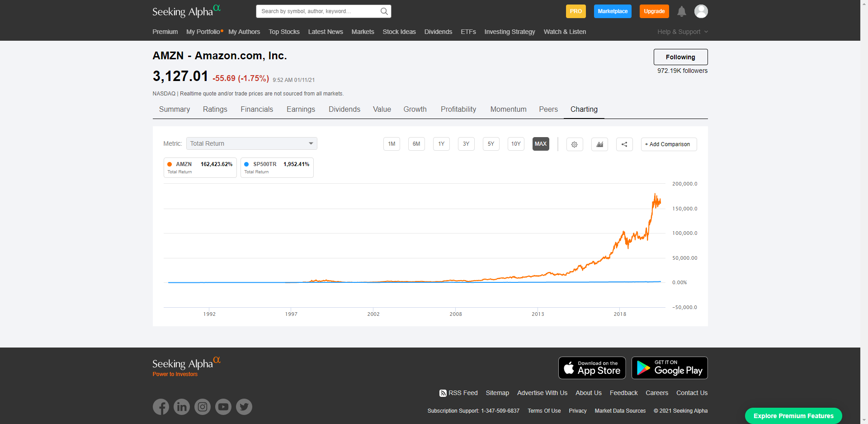The height and width of the screenshot is (424, 868).
Task: Switch to the Financials tab
Action: coord(257,110)
